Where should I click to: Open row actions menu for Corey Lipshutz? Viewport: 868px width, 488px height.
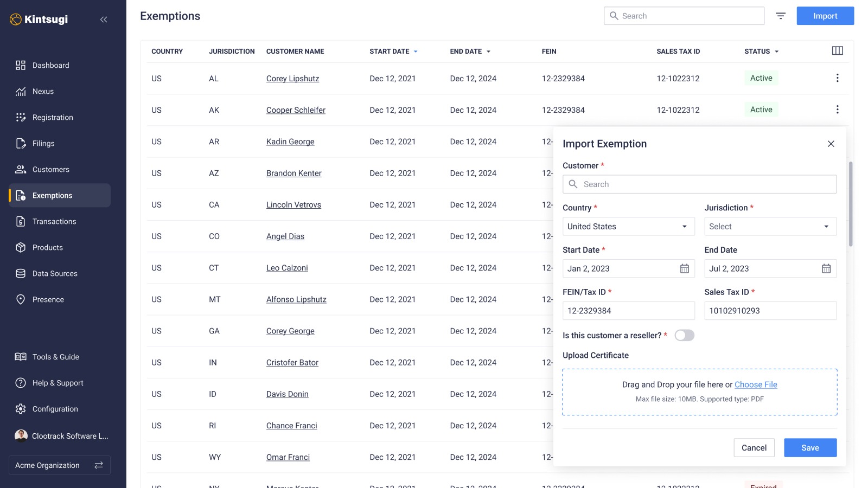coord(837,78)
